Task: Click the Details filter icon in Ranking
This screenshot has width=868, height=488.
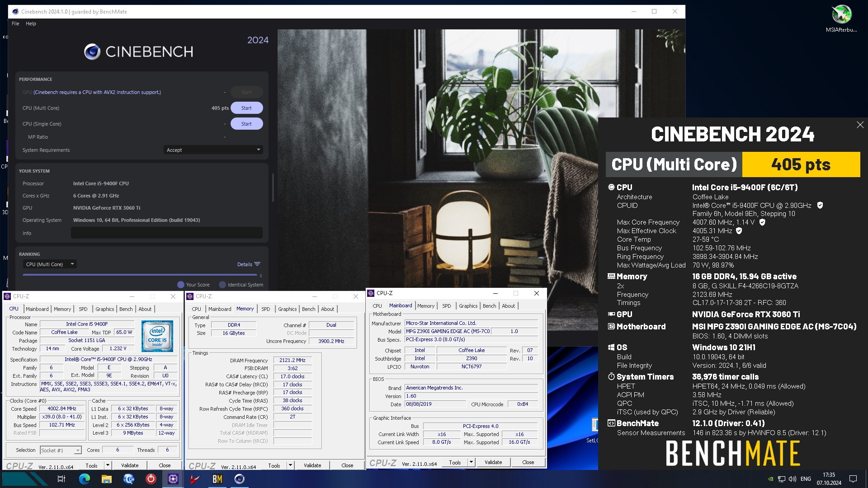Action: [257, 264]
